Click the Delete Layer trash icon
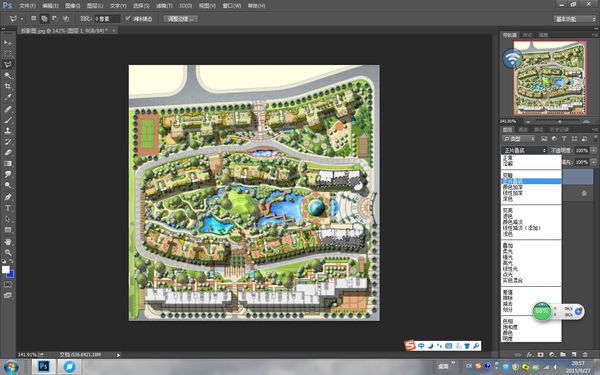Image resolution: width=600 pixels, height=375 pixels. 585,355
